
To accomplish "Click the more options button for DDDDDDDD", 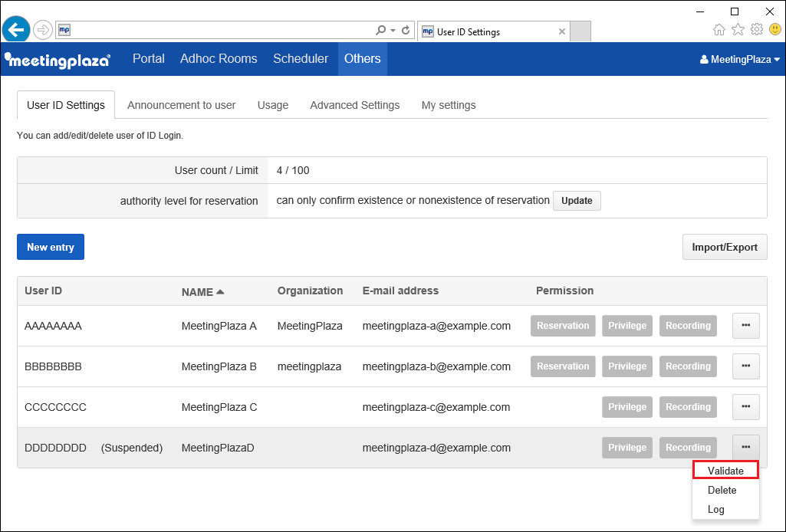I will [746, 448].
